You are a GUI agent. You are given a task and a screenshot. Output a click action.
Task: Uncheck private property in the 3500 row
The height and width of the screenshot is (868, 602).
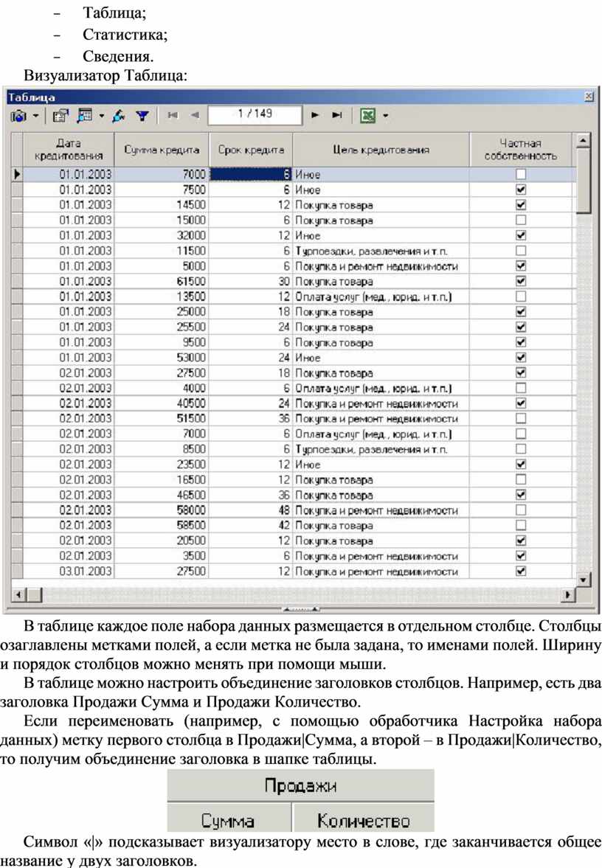coord(521,556)
